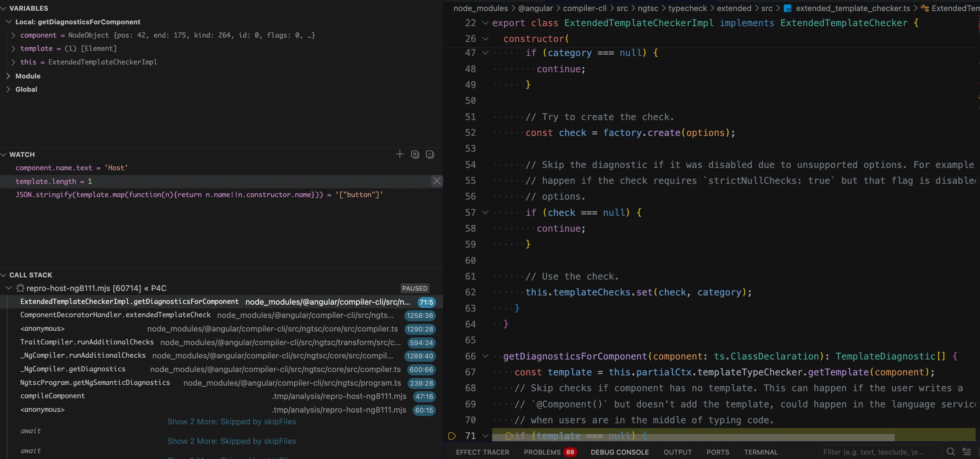The width and height of the screenshot is (980, 459).
Task: Click the TypeScript file icon in breadcrumb
Action: [787, 8]
